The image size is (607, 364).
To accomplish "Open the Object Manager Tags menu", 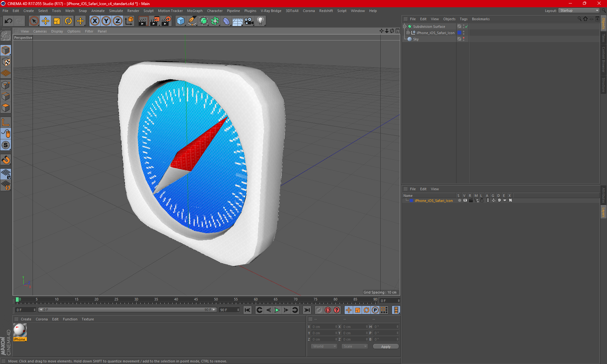I will pyautogui.click(x=463, y=19).
